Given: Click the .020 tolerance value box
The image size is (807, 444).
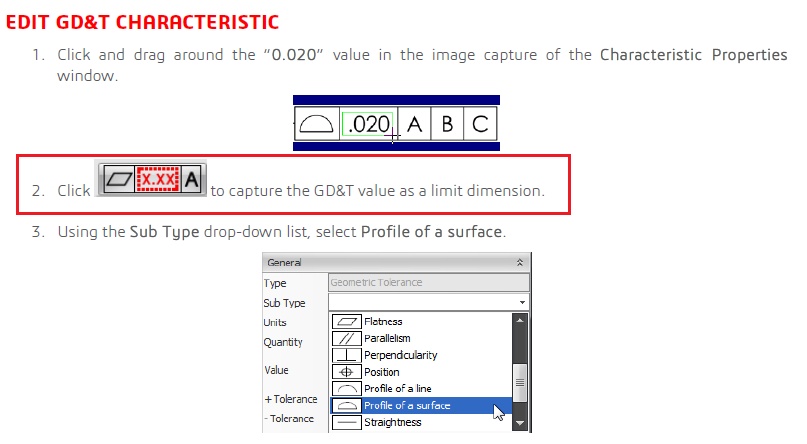Looking at the screenshot, I should click(x=368, y=124).
